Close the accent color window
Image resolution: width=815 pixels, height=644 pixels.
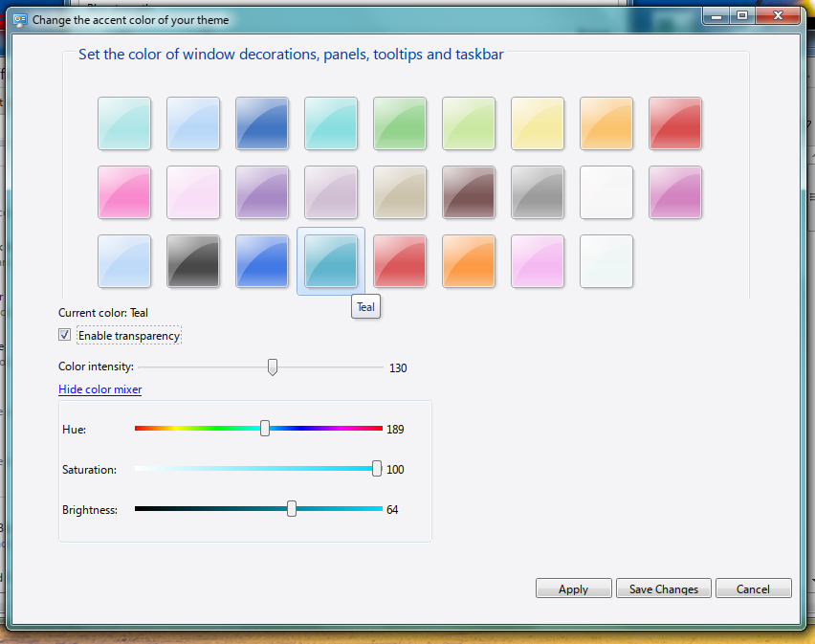(x=778, y=16)
